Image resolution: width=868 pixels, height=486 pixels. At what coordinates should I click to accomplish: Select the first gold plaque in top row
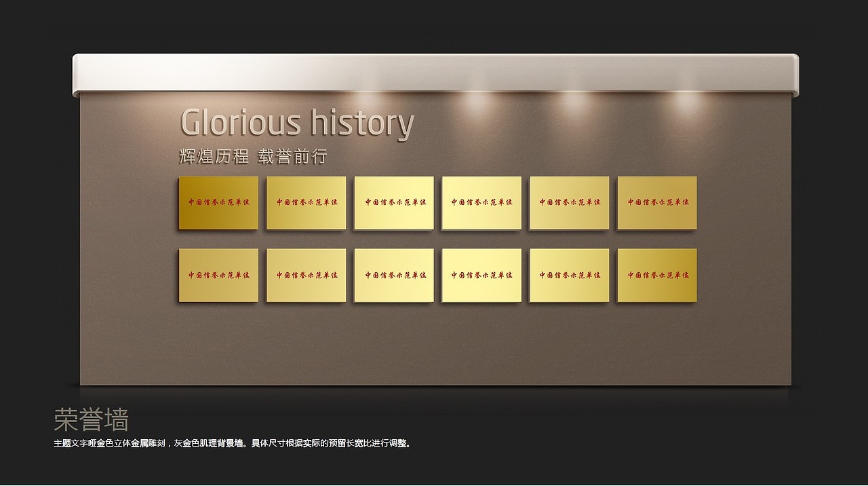pyautogui.click(x=218, y=202)
